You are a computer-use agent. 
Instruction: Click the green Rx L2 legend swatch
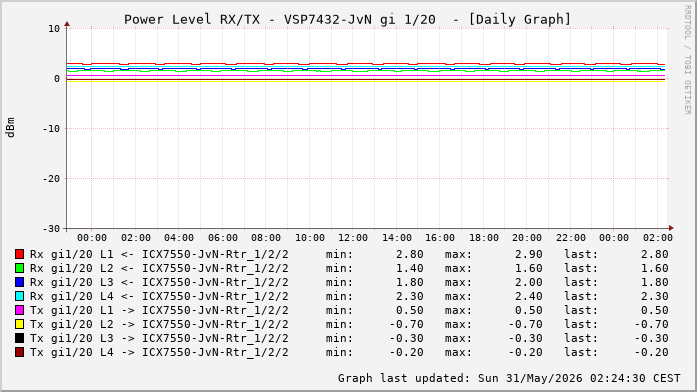click(20, 268)
